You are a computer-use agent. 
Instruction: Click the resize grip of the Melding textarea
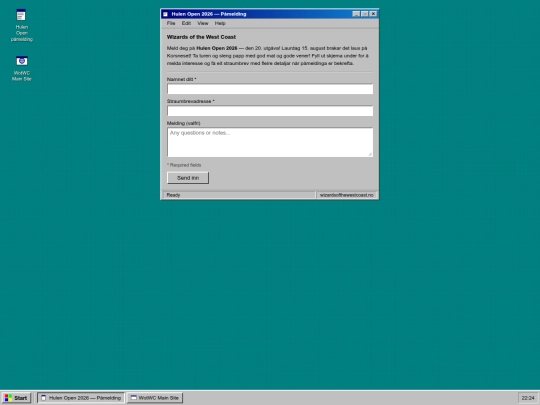pyautogui.click(x=370, y=154)
